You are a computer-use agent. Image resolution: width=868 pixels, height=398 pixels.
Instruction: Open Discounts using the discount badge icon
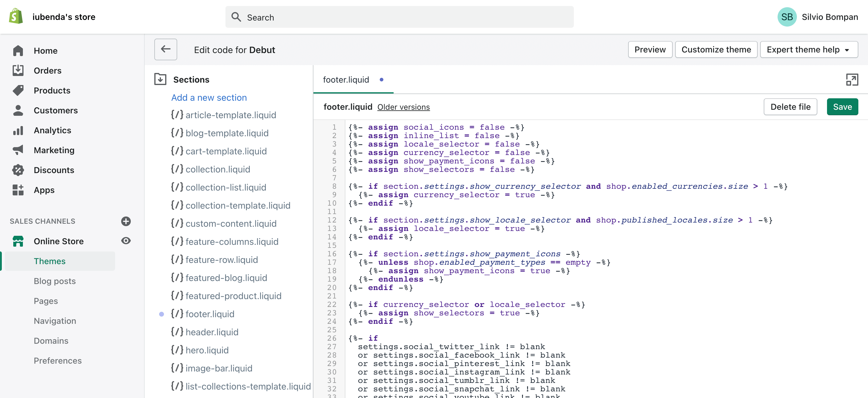tap(18, 170)
